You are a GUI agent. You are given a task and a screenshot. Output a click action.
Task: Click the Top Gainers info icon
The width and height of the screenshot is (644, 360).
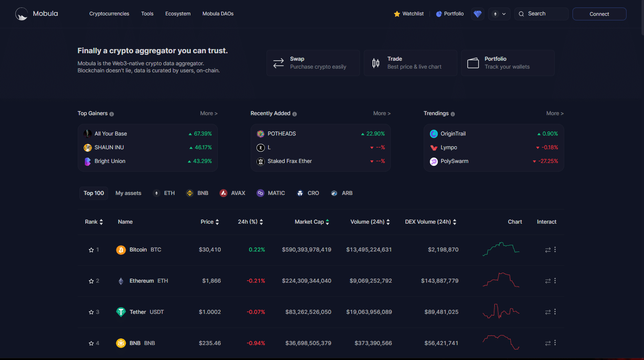coord(111,114)
